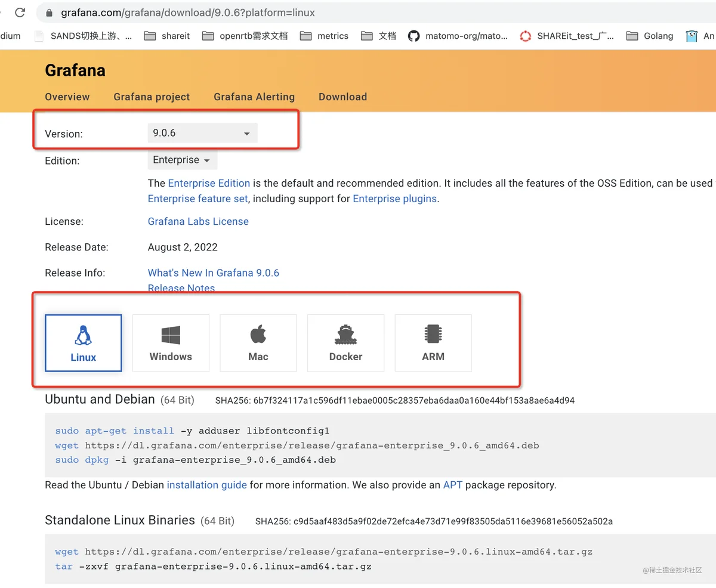Screen dimensions: 716x588
Task: Open the Enterprise feature set link
Action: tap(197, 199)
